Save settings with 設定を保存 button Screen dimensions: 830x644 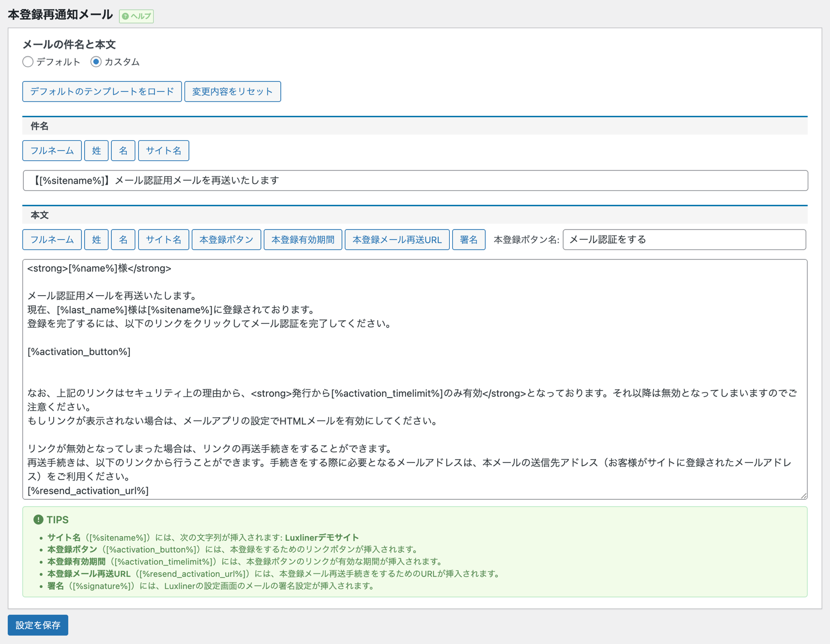(38, 625)
